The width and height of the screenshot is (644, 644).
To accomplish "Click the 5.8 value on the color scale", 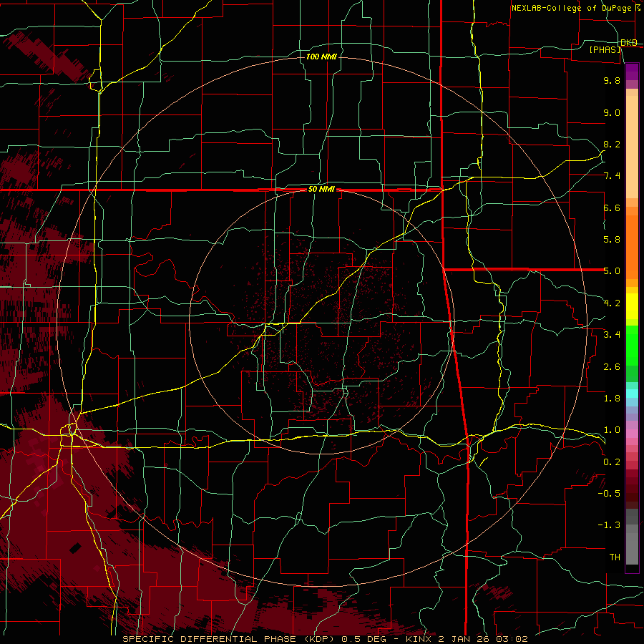I will point(612,240).
